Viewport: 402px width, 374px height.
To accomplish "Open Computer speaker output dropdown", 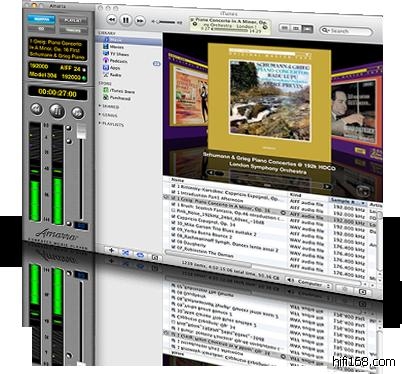I will [310, 283].
